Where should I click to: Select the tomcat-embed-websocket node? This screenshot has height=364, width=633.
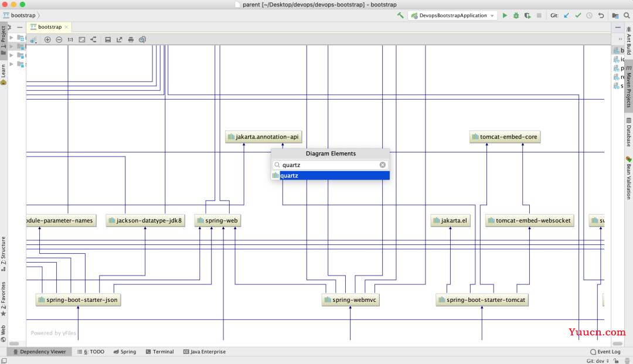[x=529, y=220]
